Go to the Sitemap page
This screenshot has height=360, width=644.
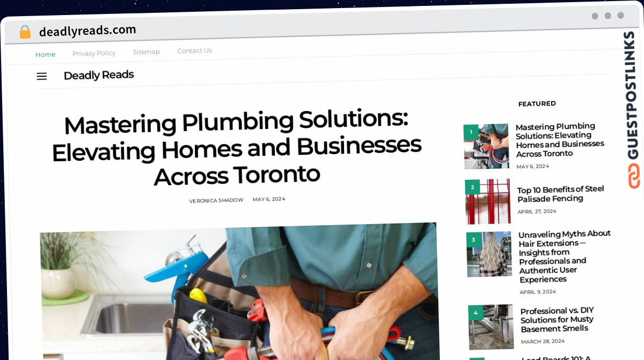[147, 52]
